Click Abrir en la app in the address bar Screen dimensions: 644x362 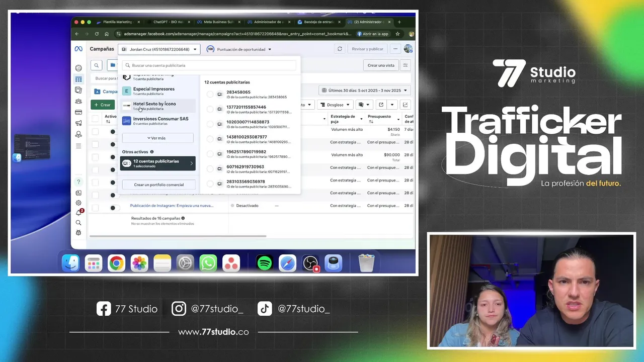coord(373,34)
